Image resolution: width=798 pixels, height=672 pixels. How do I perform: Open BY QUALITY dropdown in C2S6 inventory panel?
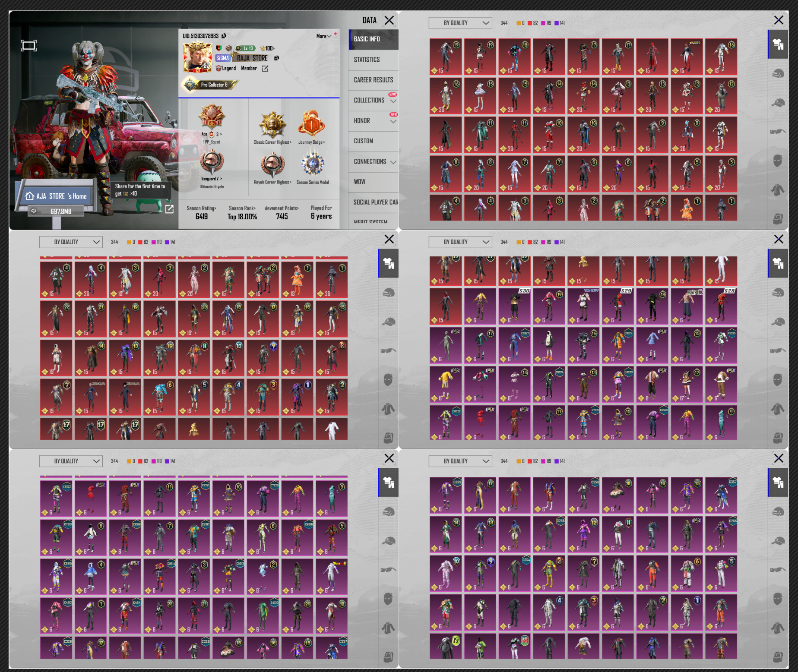pos(460,461)
